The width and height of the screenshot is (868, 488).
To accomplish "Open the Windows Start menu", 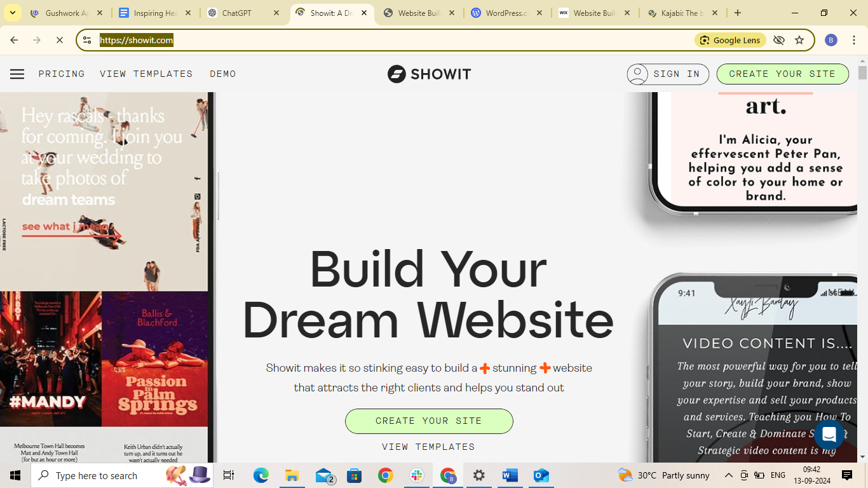I will tap(15, 475).
